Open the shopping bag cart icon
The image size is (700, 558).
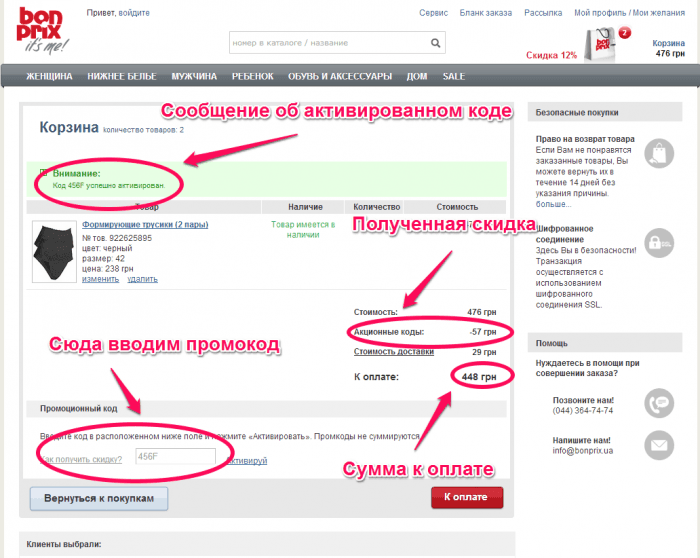coord(601,45)
